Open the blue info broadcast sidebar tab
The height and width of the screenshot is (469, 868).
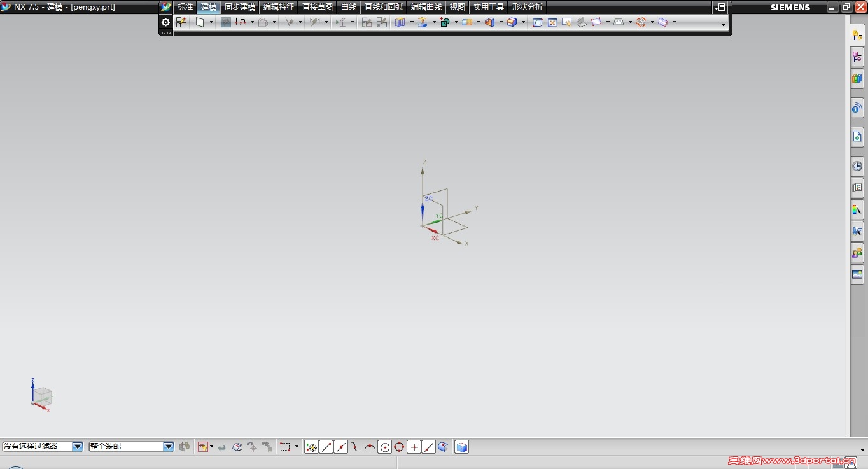pos(857,108)
